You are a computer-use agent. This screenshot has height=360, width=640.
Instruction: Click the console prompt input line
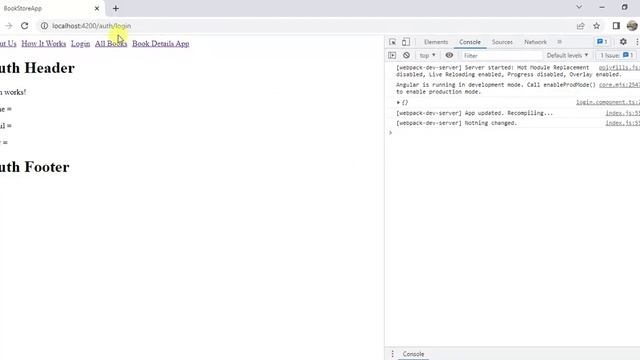tap(514, 133)
